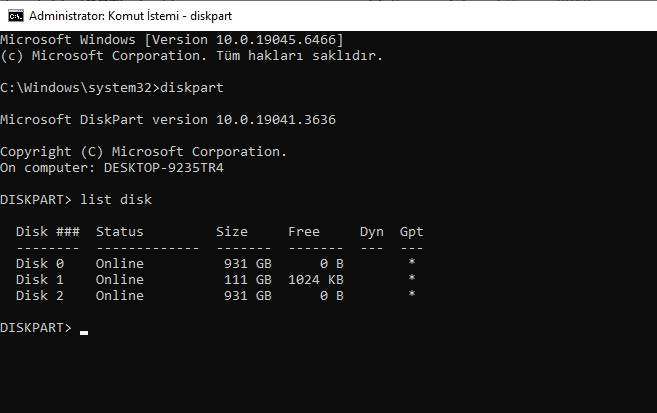
Task: Select the Disk 0 row label
Action: [40, 263]
